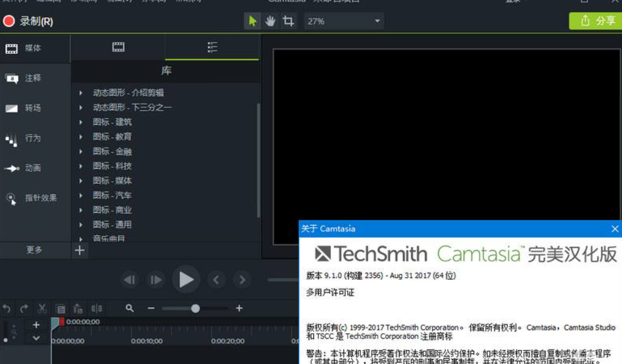Screen dimensions: 622x364
Task: Select the 图标 - 教育 library row
Action: point(165,137)
